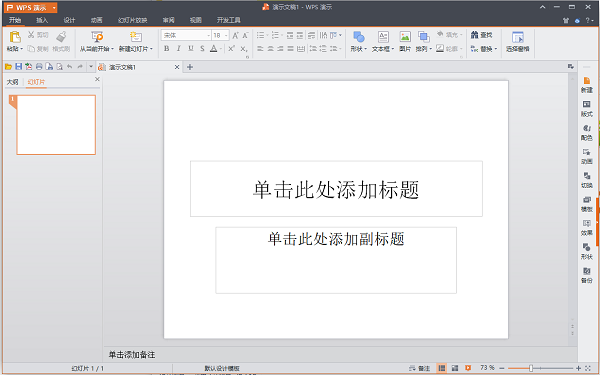The height and width of the screenshot is (375, 600).
Task: Toggle Bold formatting button
Action: tap(166, 49)
